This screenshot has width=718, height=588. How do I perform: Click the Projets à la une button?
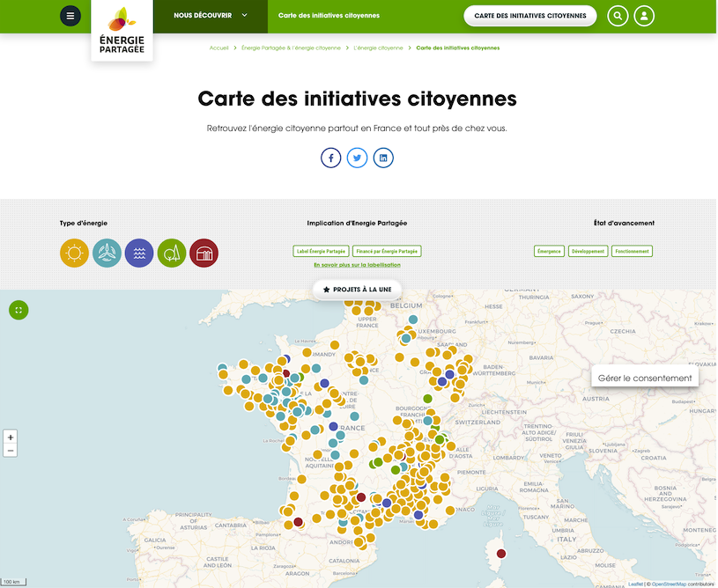coord(358,290)
